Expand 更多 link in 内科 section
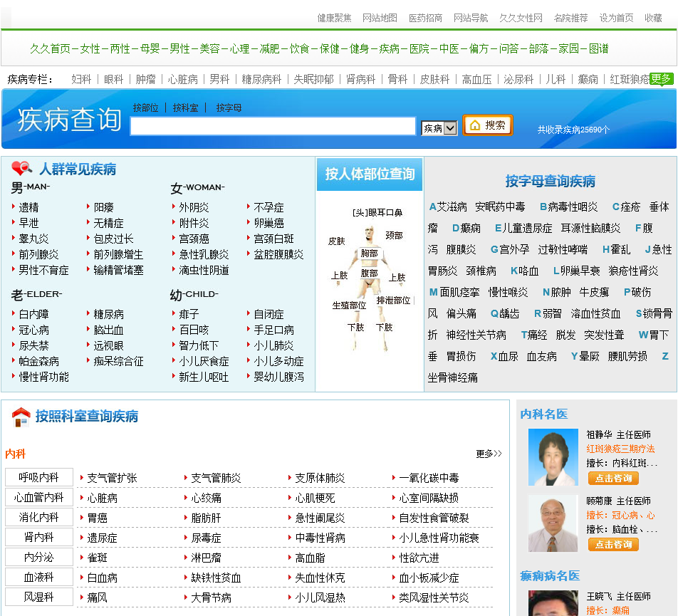The height and width of the screenshot is (616, 678). pyautogui.click(x=489, y=454)
